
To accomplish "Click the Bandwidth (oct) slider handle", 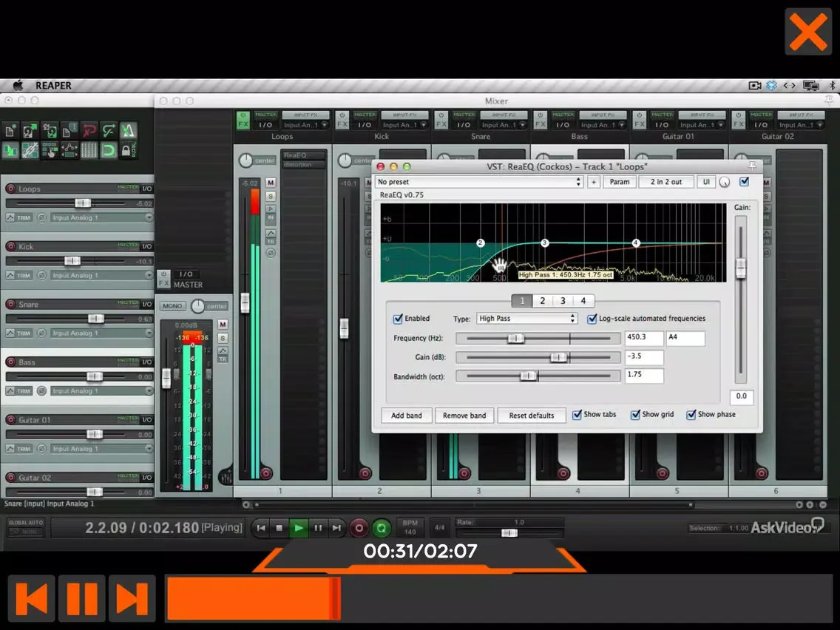I will 528,376.
